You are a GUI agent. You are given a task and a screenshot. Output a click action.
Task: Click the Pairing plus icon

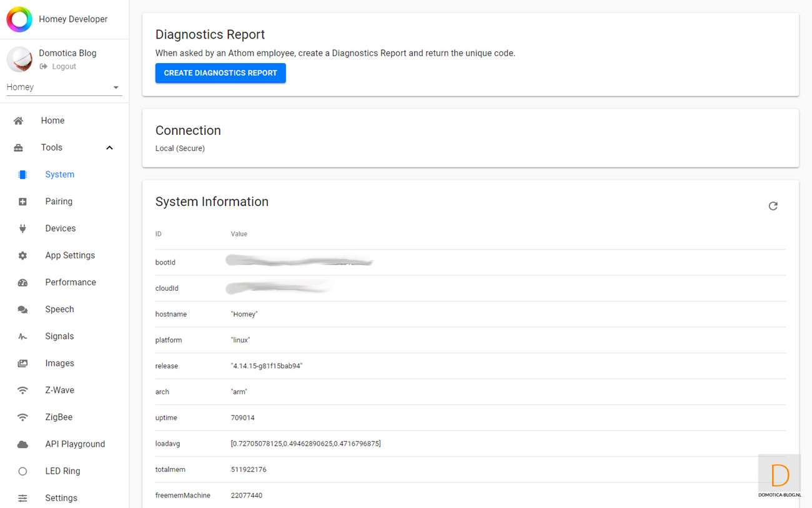[22, 202]
